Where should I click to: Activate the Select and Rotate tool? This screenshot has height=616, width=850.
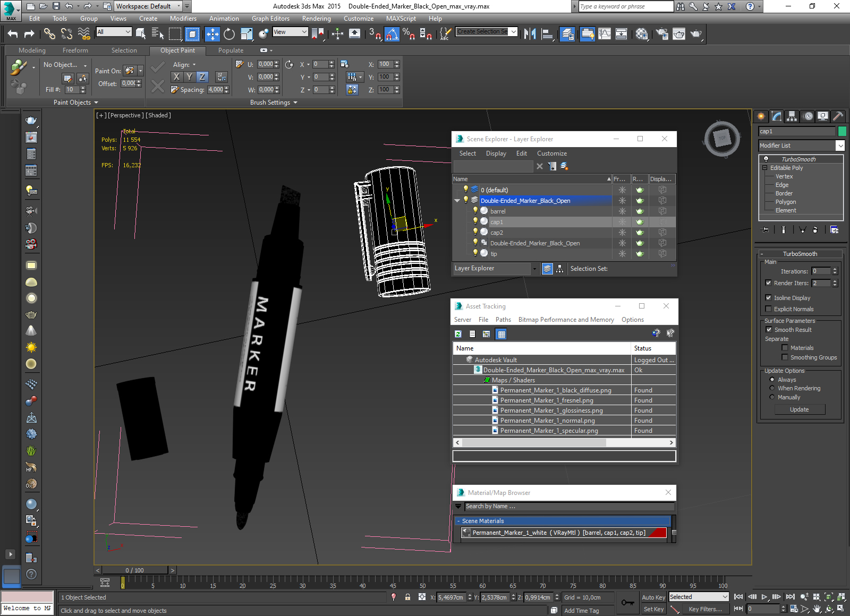[x=229, y=34]
